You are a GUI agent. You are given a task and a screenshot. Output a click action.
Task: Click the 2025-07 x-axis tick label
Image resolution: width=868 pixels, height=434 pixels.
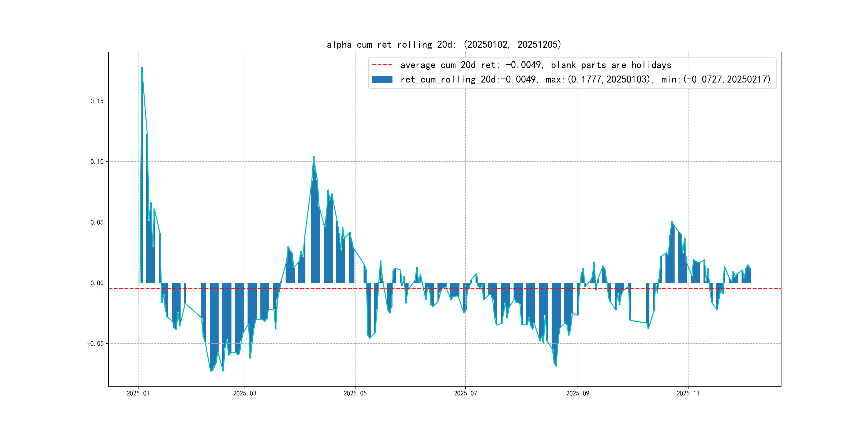coord(465,393)
